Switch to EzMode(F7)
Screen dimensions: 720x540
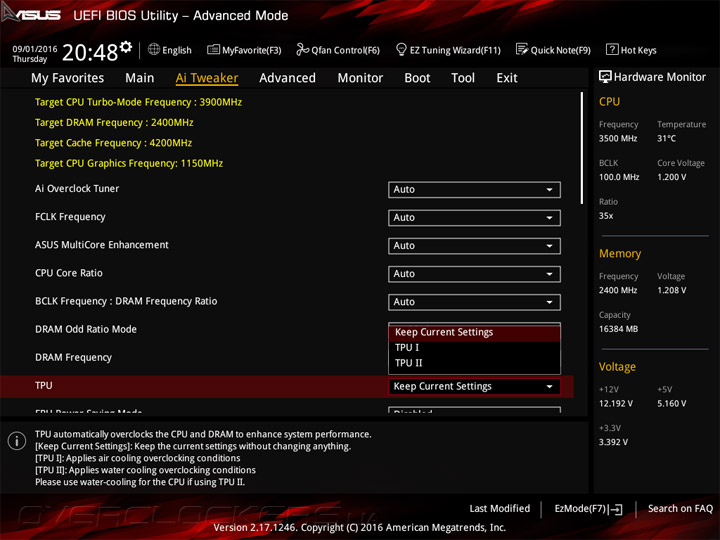pyautogui.click(x=588, y=509)
